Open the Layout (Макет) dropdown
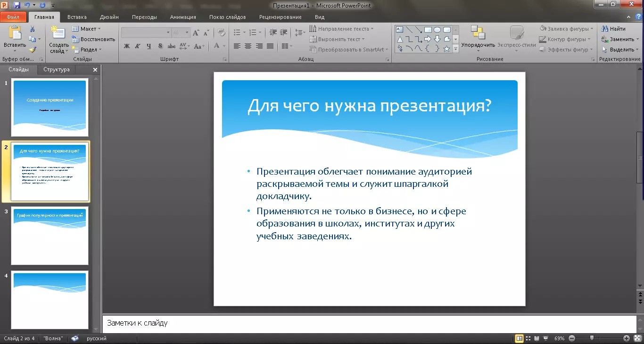 click(x=87, y=29)
